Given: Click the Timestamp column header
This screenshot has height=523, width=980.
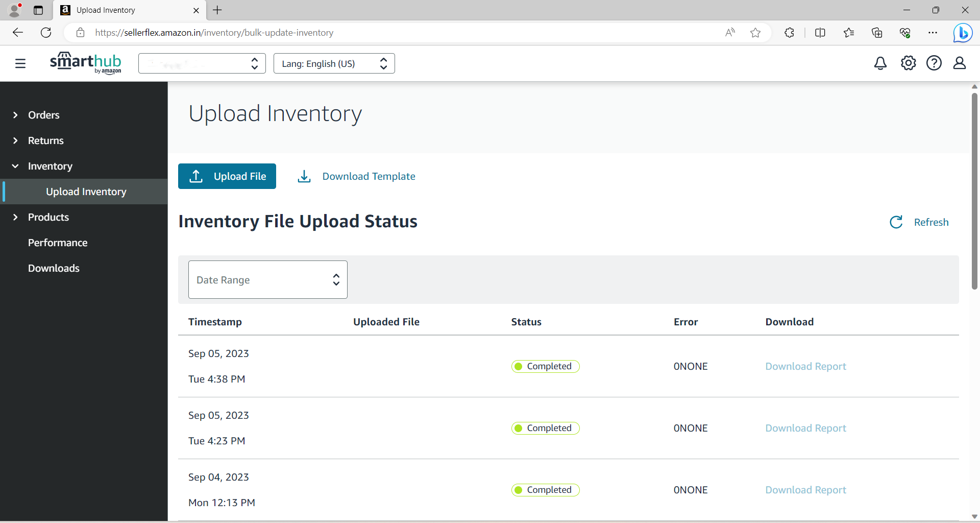Looking at the screenshot, I should click(x=215, y=322).
